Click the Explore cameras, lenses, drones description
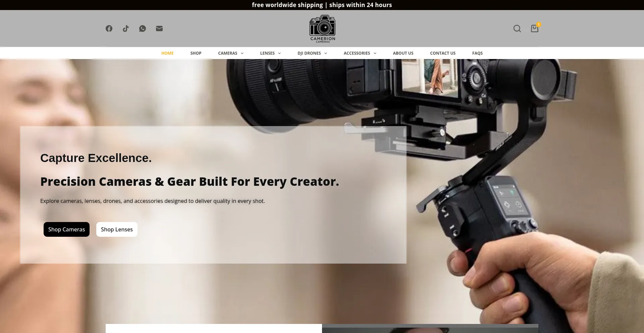This screenshot has width=644, height=333. tap(153, 201)
